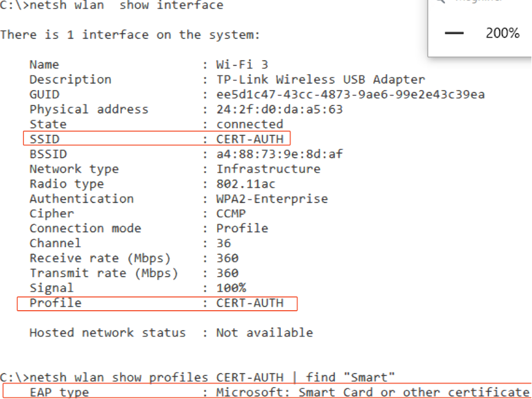Click 'There is 1 interface on the system' line

click(x=130, y=35)
